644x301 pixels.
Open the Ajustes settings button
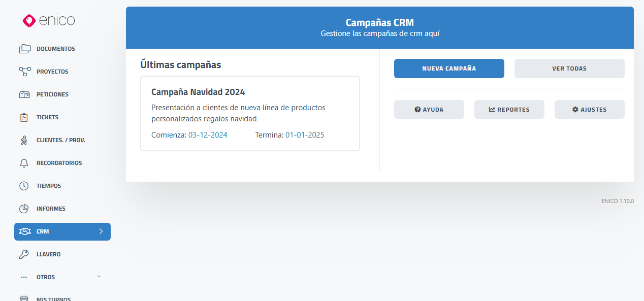coord(589,110)
